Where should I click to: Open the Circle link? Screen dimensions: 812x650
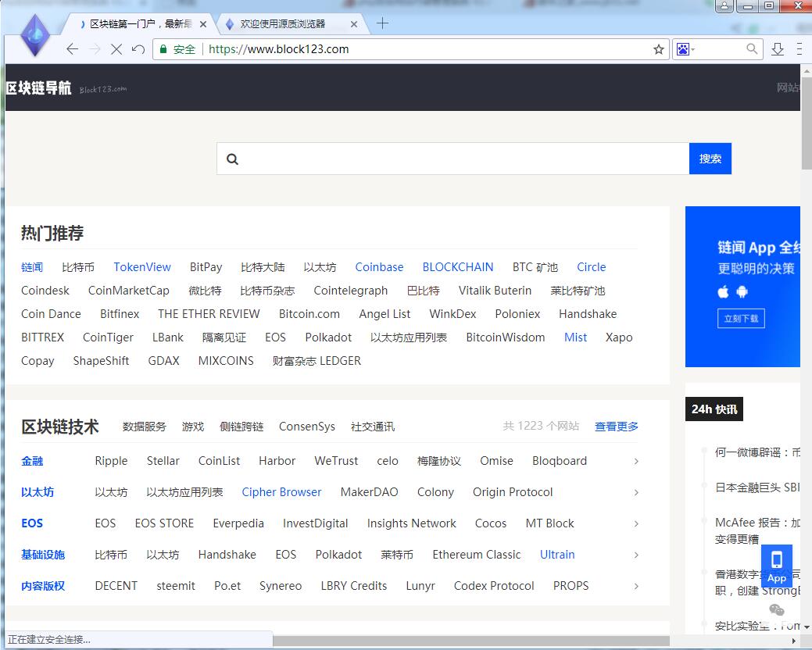[x=592, y=267]
